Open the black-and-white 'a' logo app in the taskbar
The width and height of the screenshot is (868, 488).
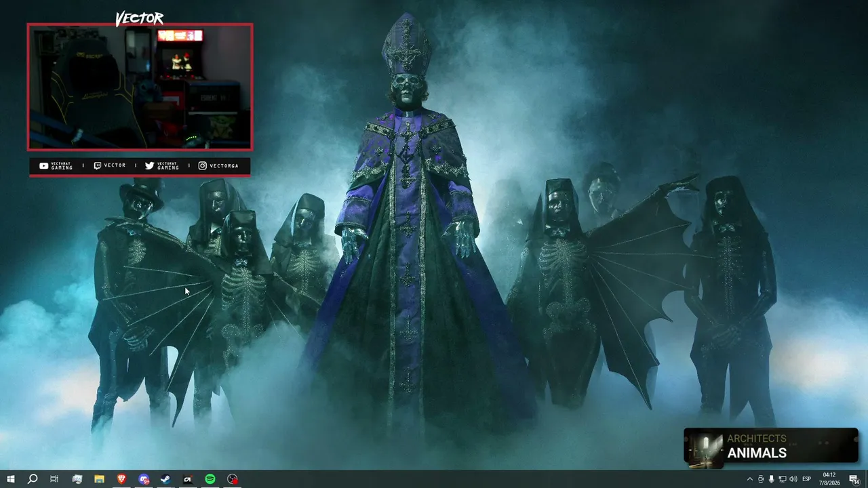pyautogui.click(x=188, y=479)
